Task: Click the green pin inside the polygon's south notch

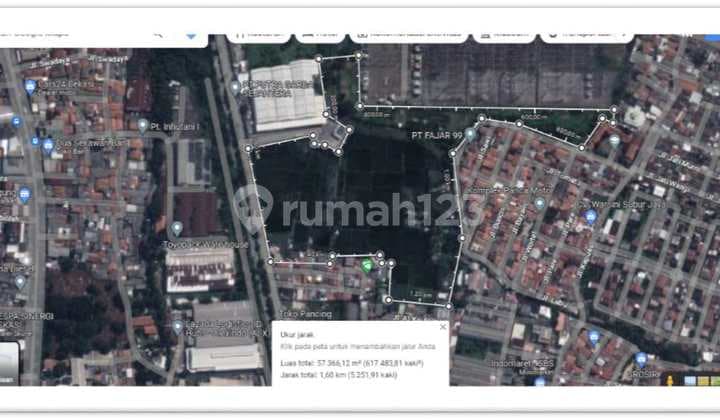Action: 366,265
